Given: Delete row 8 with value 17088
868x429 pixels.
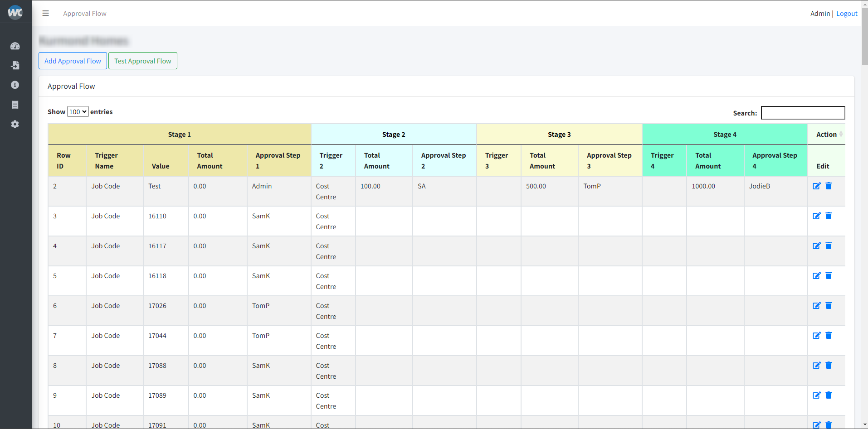Looking at the screenshot, I should 829,365.
